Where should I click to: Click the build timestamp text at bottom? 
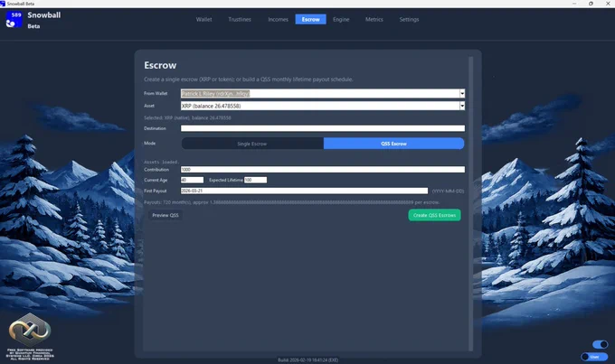pos(307,359)
